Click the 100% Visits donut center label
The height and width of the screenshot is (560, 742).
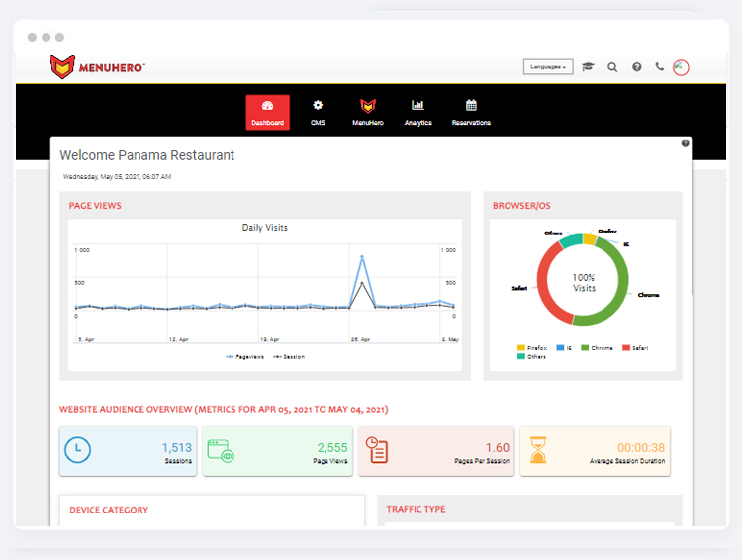pyautogui.click(x=584, y=283)
